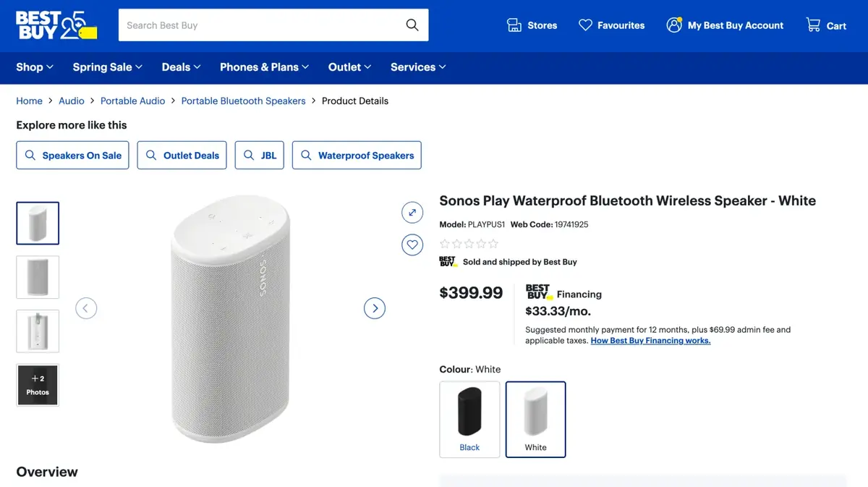The image size is (868, 487).
Task: Go to the Spring Sale section
Action: point(107,67)
